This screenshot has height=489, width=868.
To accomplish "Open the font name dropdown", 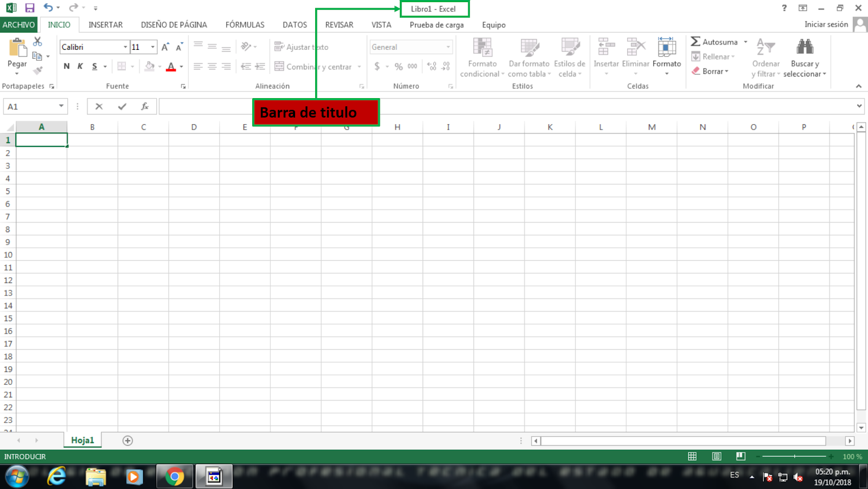I will tap(125, 47).
